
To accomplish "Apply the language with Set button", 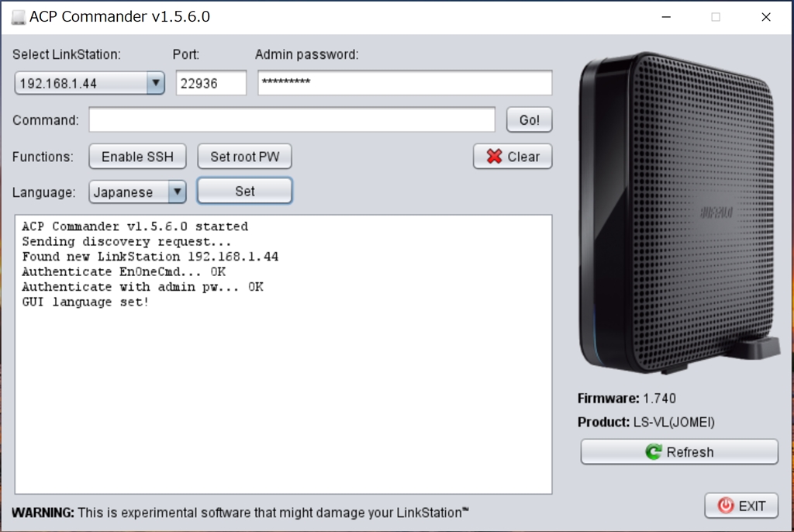I will [244, 191].
